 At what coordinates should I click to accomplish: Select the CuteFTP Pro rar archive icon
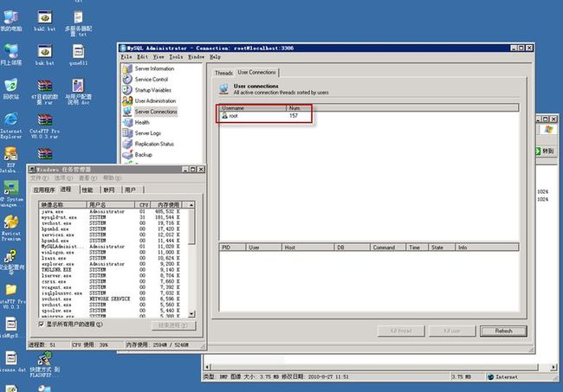click(44, 126)
